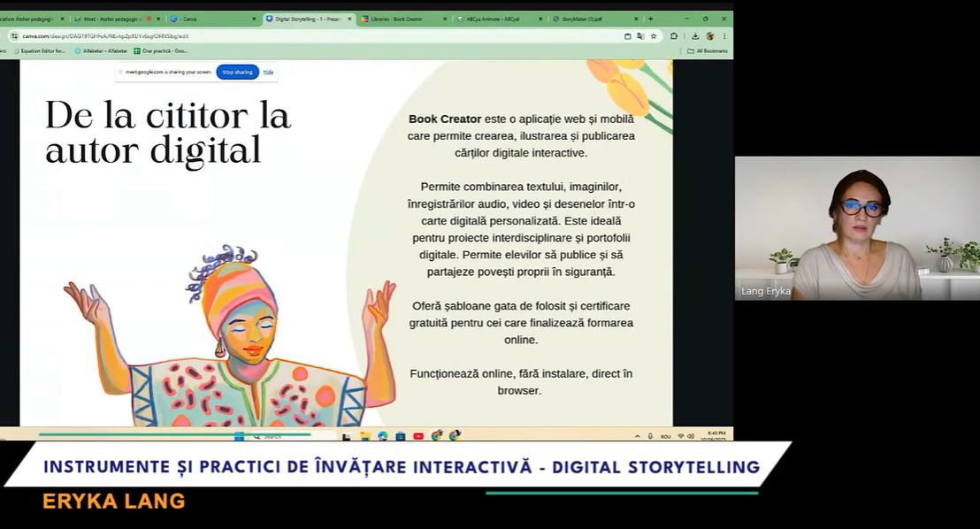Select the Digital Storytelling presentation tab

pos(308,19)
